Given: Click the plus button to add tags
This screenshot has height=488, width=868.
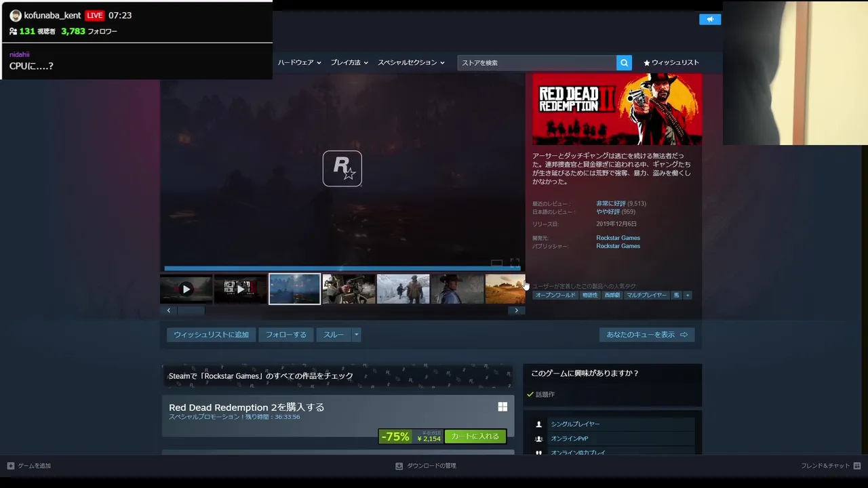Looking at the screenshot, I should pyautogui.click(x=688, y=296).
